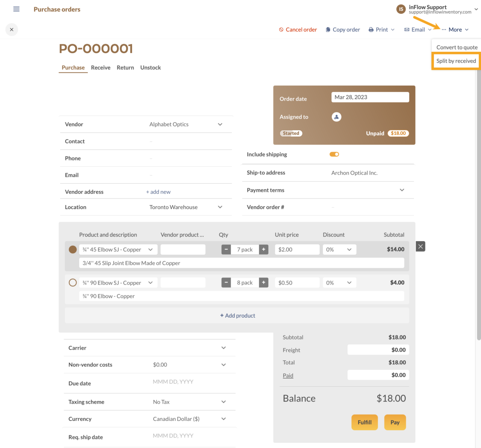Viewport: 481px width, 448px height.
Task: Open the Email dropdown
Action: pyautogui.click(x=418, y=30)
